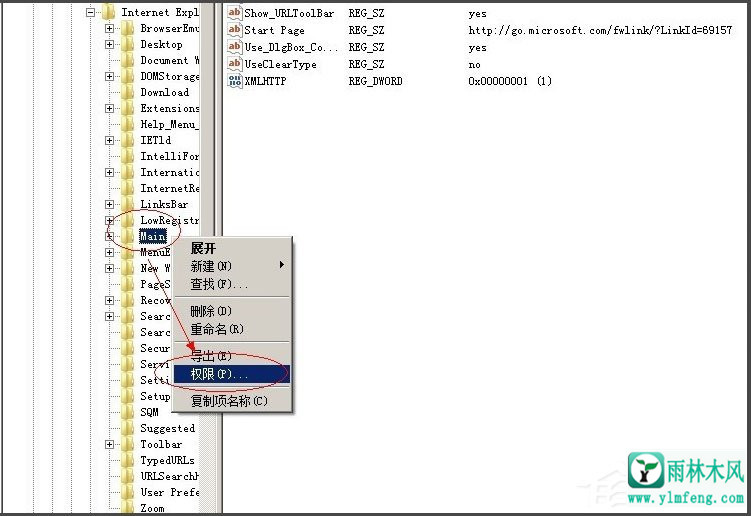Screen dimensions: 751x516
Task: Expand the International key node
Action: tap(109, 172)
